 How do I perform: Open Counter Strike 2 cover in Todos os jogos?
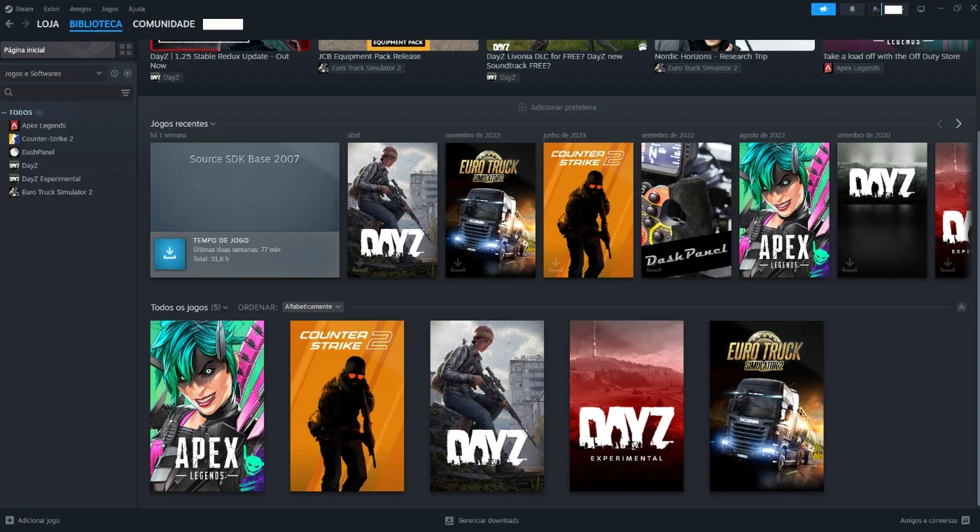[347, 406]
